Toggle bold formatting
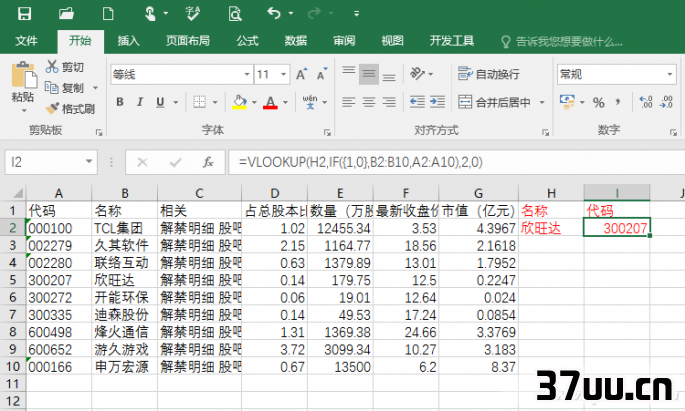The image size is (685, 411). click(120, 102)
